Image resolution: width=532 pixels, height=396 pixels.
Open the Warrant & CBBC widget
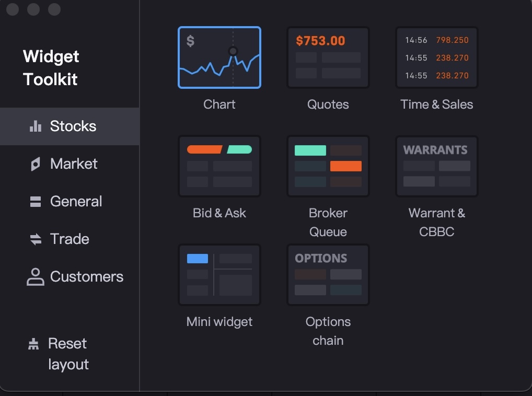coord(436,166)
